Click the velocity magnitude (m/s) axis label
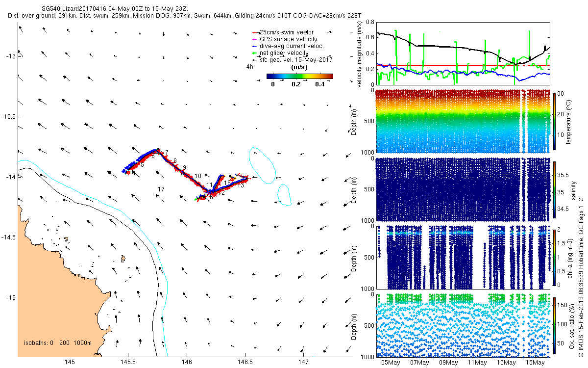 [360, 54]
